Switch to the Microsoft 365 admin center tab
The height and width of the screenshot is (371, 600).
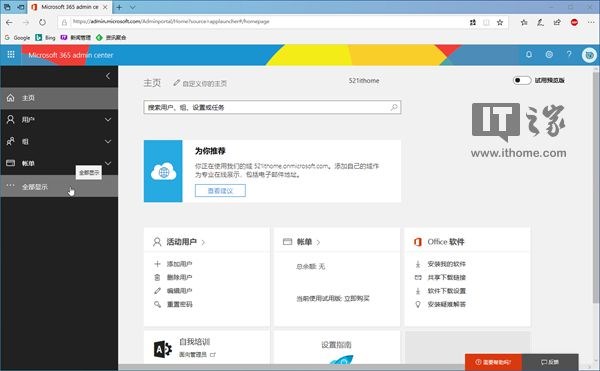70,7
